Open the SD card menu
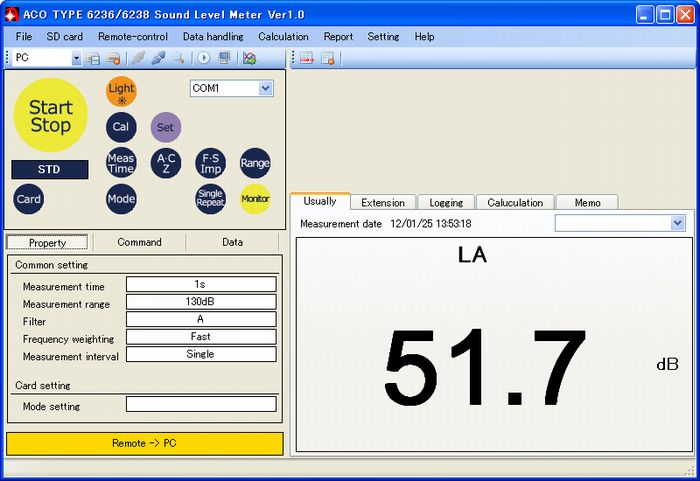The width and height of the screenshot is (700, 481). point(65,37)
